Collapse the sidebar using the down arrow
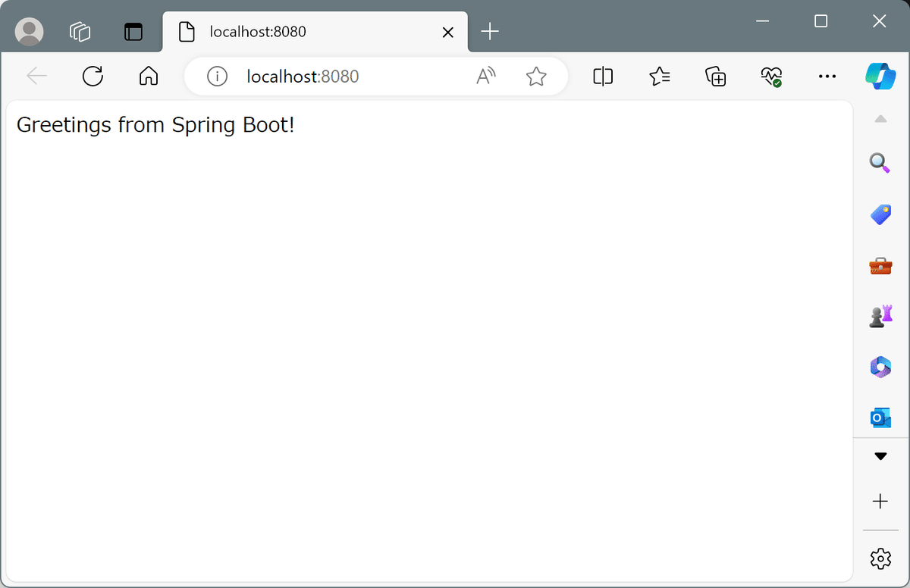Screen dimensions: 910x588 click(880, 455)
